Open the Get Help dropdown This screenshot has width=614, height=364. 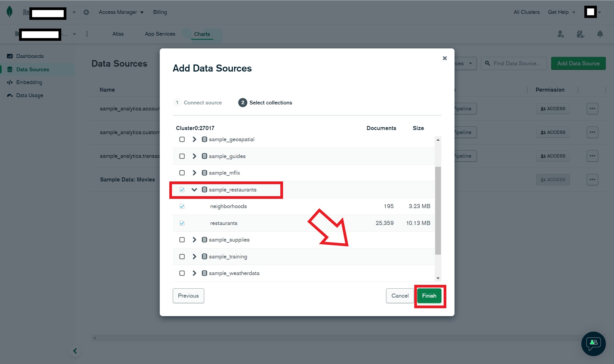coord(561,12)
